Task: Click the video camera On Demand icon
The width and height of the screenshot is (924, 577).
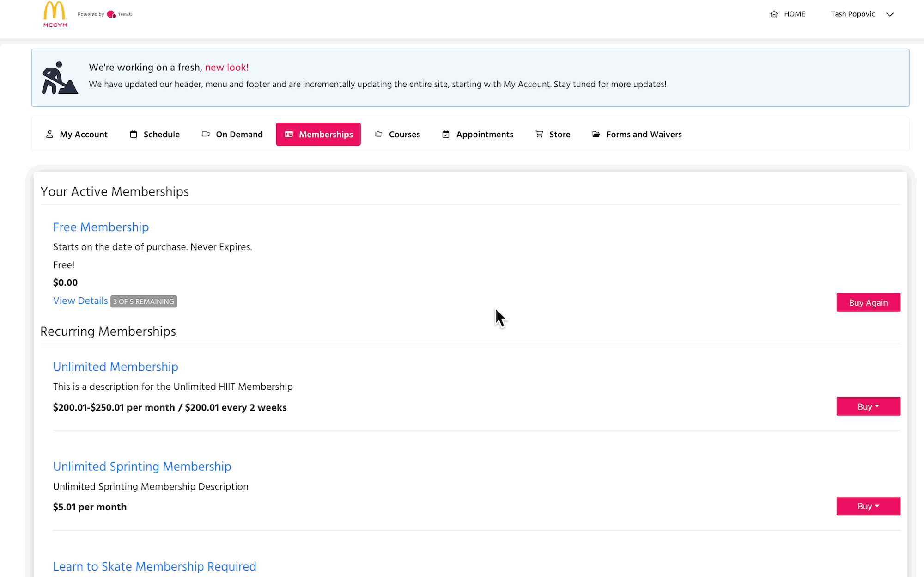Action: pyautogui.click(x=206, y=134)
